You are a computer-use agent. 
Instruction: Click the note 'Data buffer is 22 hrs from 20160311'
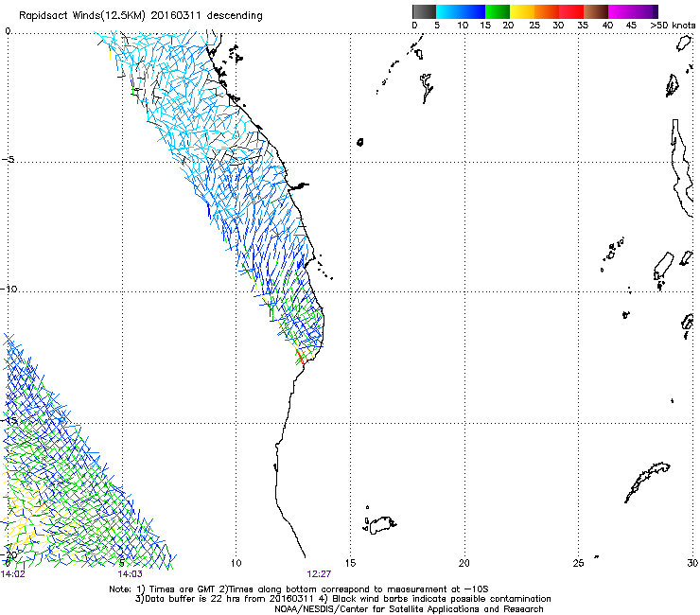click(229, 599)
